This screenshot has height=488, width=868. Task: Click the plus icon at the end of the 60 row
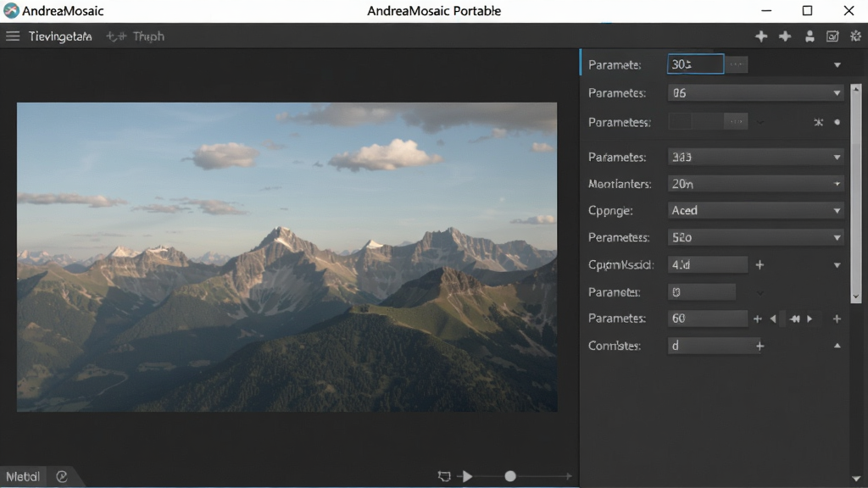point(837,319)
